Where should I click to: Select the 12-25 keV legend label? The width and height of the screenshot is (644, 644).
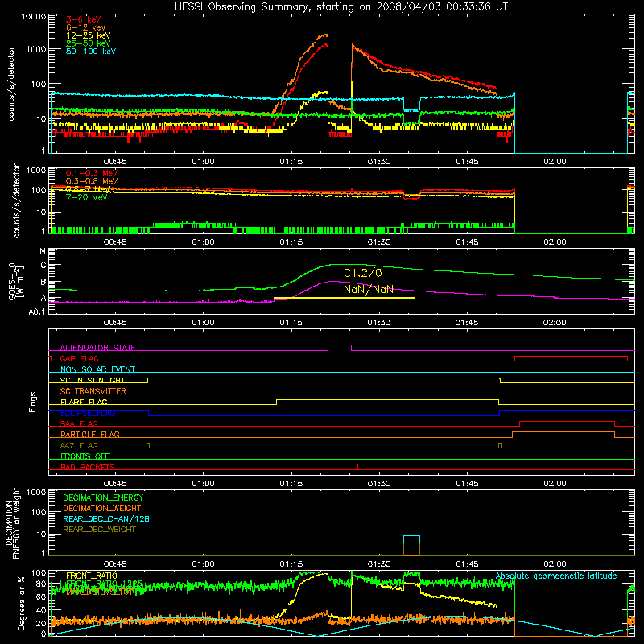[x=88, y=35]
